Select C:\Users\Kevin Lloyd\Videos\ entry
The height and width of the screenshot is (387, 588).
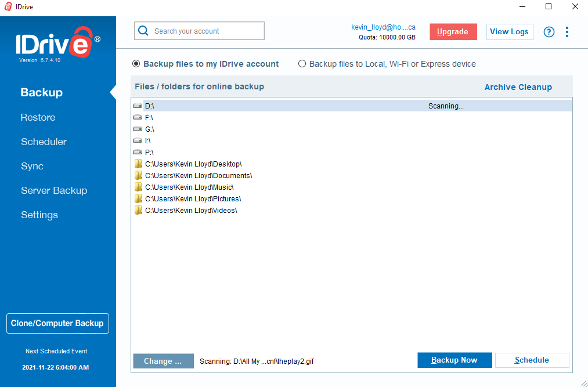(x=191, y=211)
